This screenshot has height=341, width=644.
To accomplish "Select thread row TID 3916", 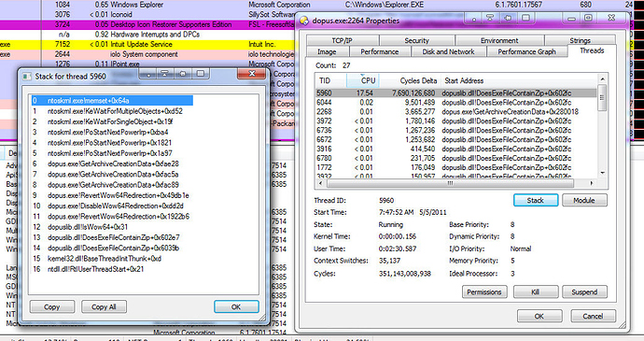I will (456, 149).
